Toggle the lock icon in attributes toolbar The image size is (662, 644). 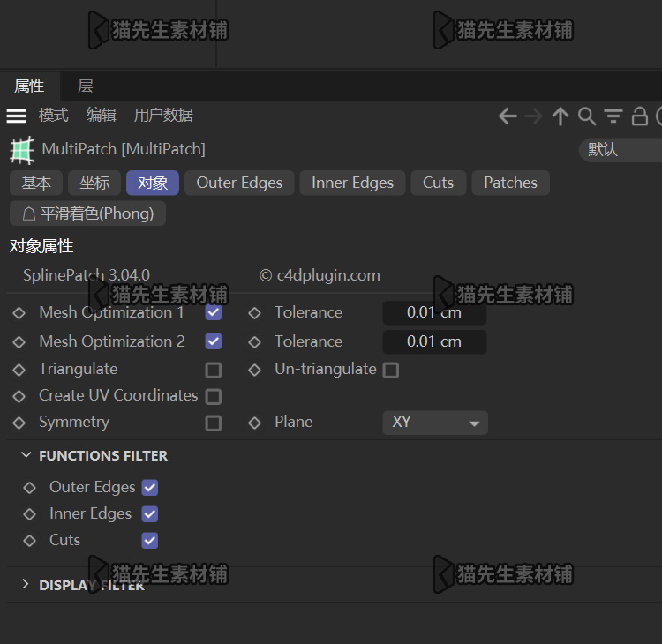coord(640,116)
